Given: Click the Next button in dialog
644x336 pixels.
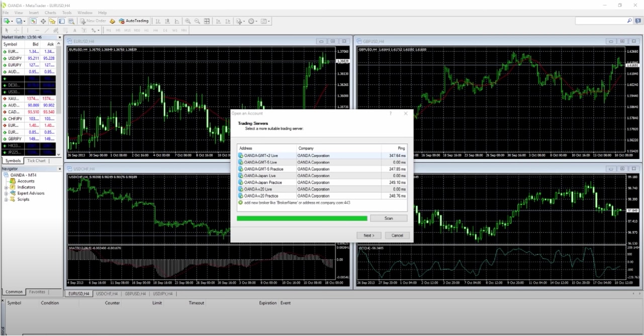Looking at the screenshot, I should click(x=369, y=235).
